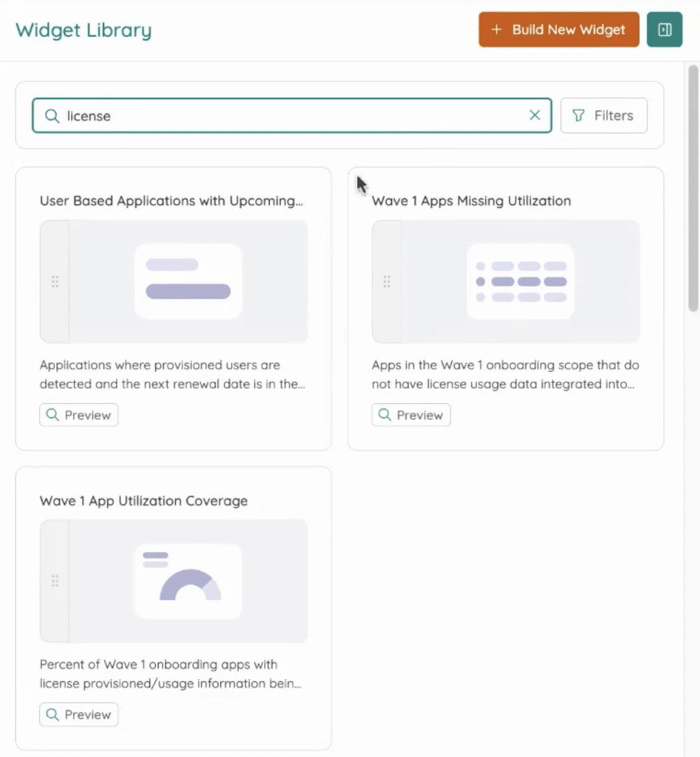This screenshot has height=757, width=700.
Task: Click the magnifier icon inside the bottom Preview button
Action: coord(52,715)
